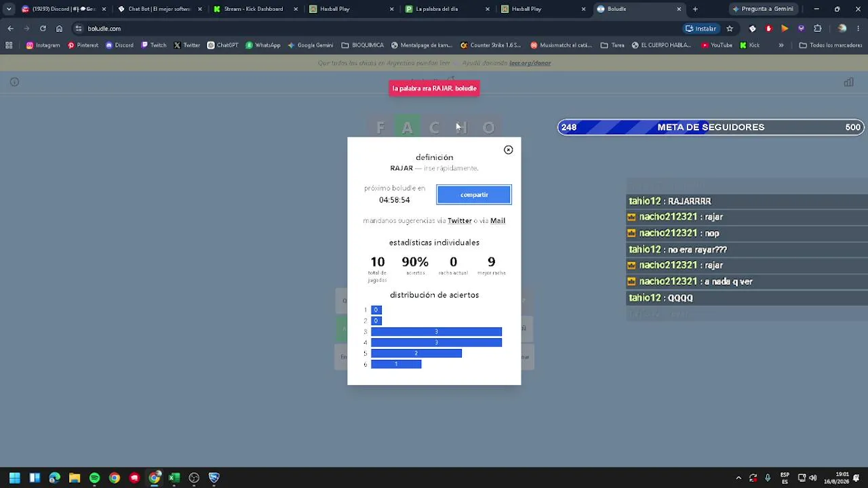Open the Google Gemini bookmark

(310, 45)
